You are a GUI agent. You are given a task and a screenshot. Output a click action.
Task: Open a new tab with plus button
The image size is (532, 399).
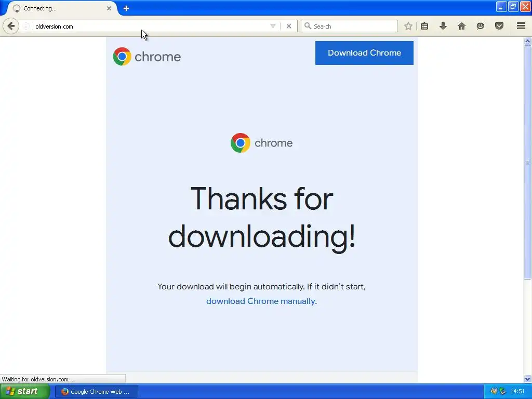tap(126, 8)
